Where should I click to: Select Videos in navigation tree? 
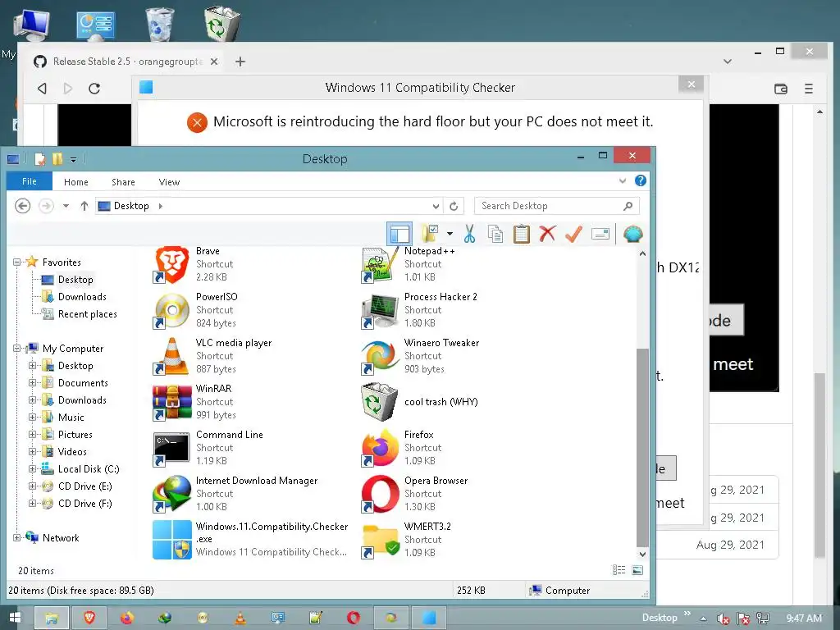[x=72, y=452]
